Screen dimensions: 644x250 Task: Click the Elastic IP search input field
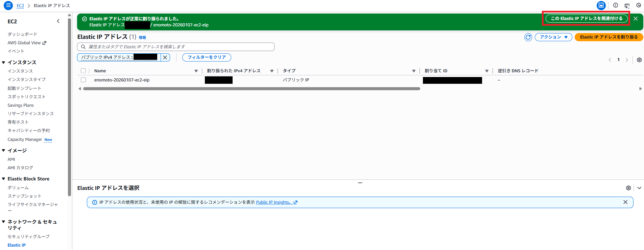(176, 47)
